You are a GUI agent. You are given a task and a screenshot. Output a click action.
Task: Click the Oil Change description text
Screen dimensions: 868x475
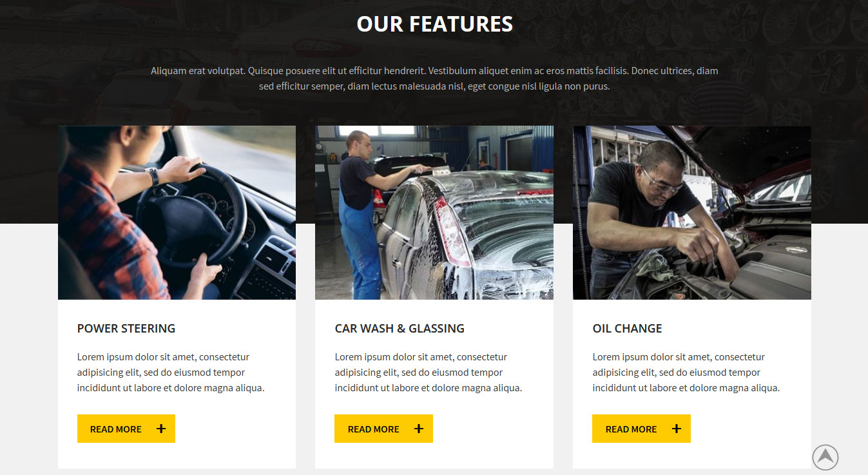[686, 373]
